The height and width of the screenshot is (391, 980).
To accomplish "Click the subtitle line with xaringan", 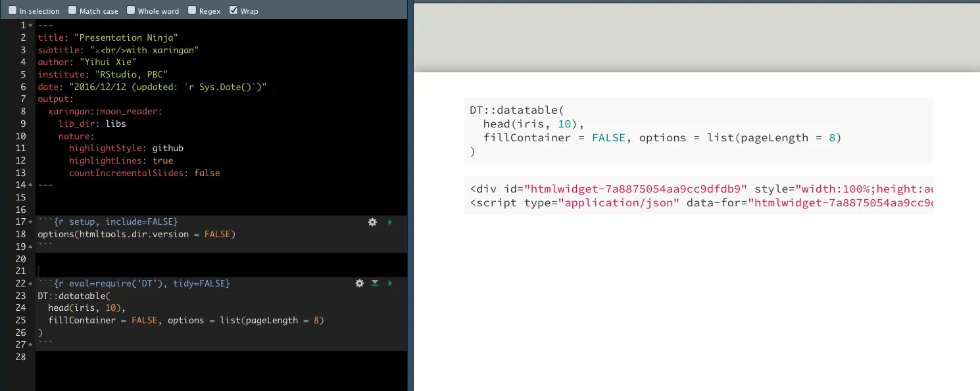I will [x=118, y=50].
